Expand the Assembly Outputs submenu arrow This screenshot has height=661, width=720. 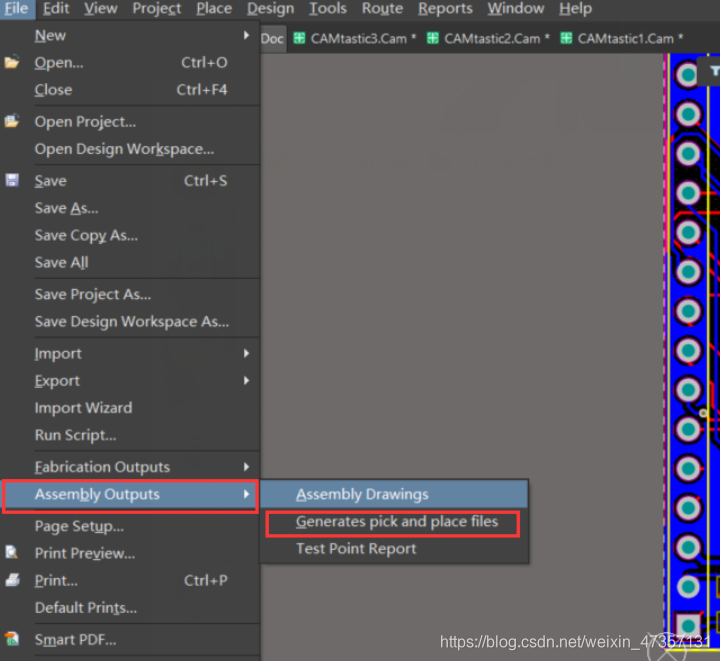pos(247,494)
